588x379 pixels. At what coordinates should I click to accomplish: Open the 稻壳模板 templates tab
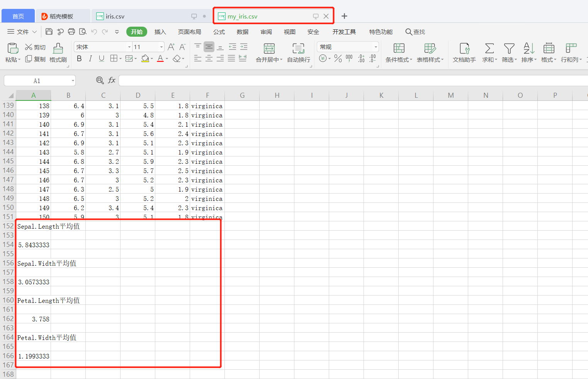pyautogui.click(x=63, y=16)
